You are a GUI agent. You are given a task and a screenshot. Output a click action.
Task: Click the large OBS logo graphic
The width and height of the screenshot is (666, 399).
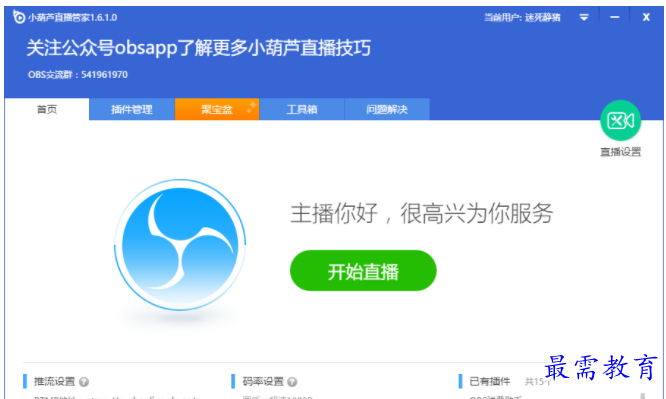point(180,245)
